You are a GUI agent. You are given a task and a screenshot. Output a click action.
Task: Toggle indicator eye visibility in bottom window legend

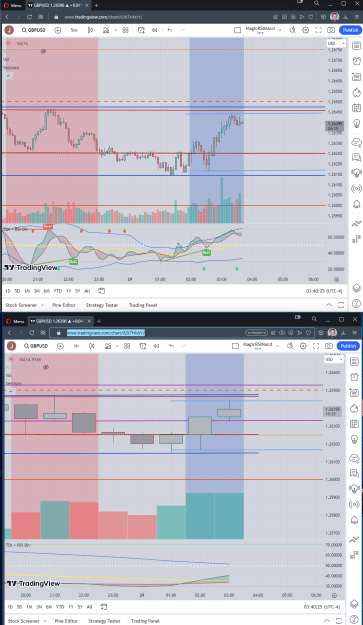pos(46,367)
